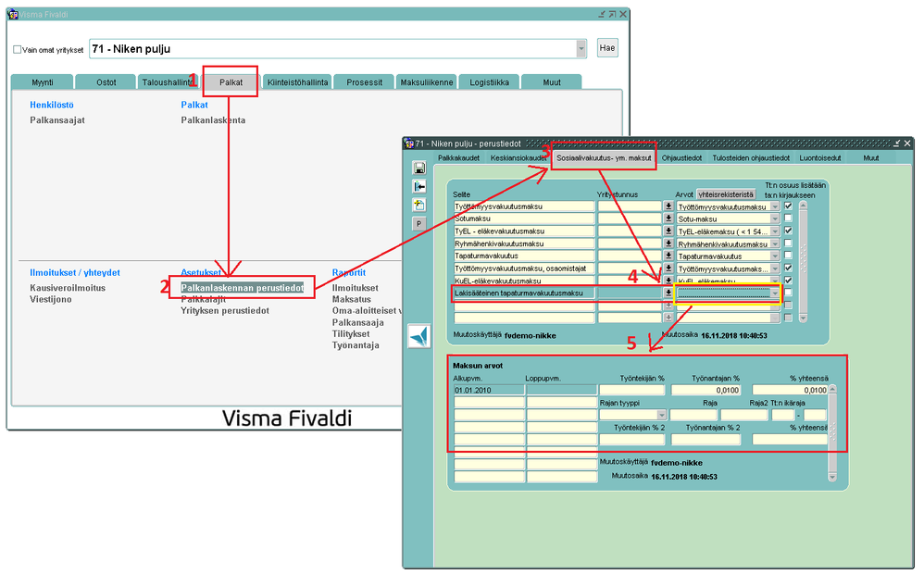Toggle checkbox in Tapaturmavakuutus row
Image resolution: width=924 pixels, height=574 pixels.
tap(788, 256)
